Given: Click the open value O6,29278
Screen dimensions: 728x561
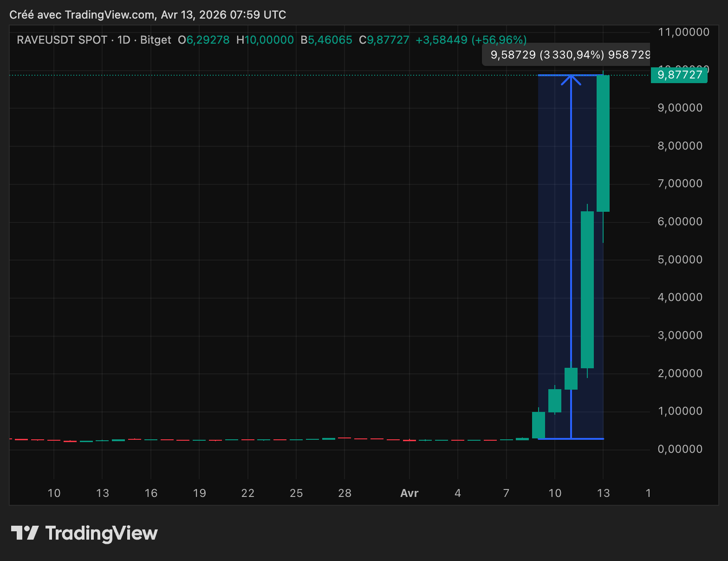Looking at the screenshot, I should (204, 40).
